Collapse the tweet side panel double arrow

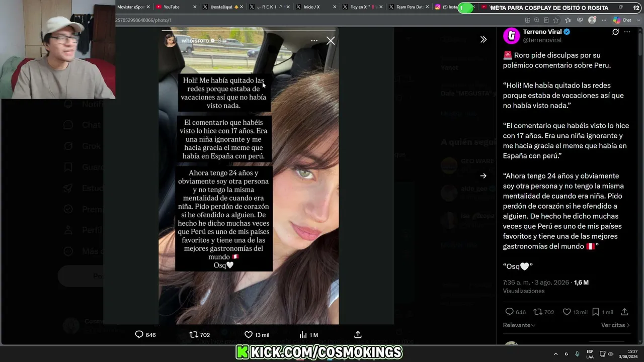pyautogui.click(x=484, y=39)
